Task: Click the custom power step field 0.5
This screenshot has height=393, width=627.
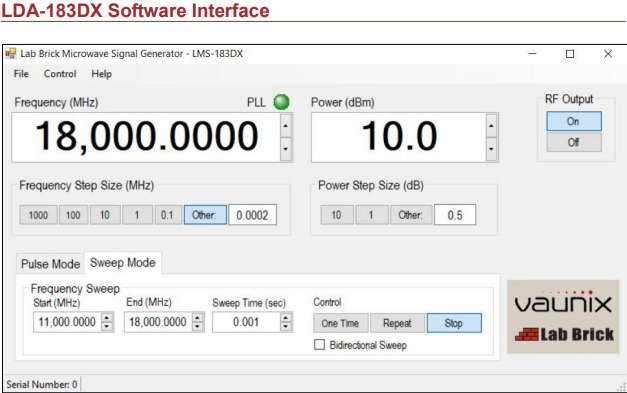Action: tap(455, 215)
